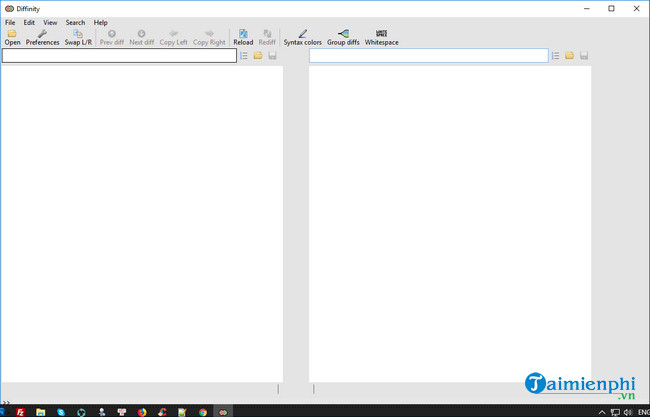Open the File menu

pos(10,22)
